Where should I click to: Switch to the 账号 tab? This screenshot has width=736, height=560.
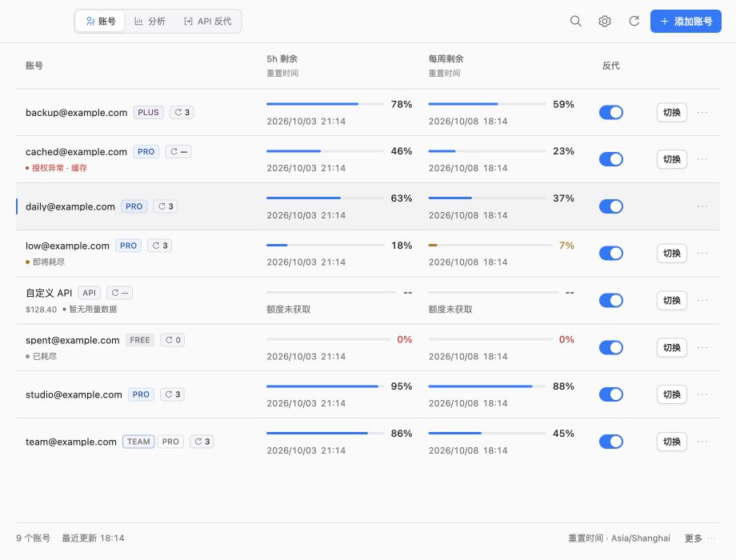[101, 21]
